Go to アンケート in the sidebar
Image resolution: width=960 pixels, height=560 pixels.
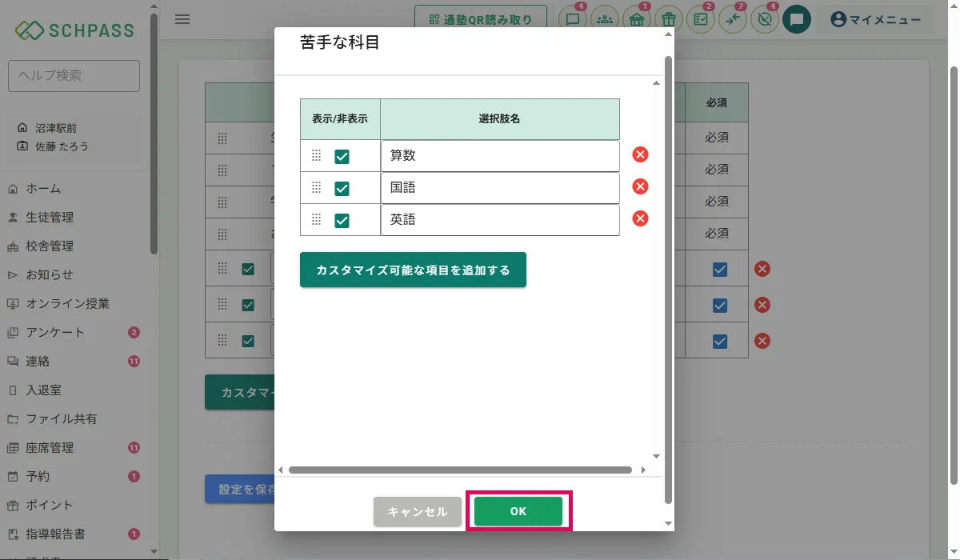coord(55,333)
